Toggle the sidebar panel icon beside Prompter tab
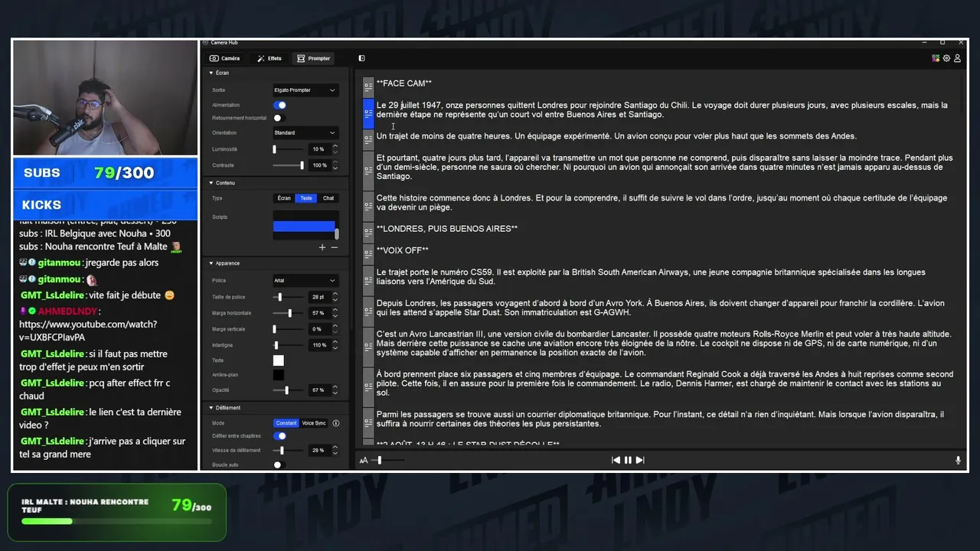Screen dimensions: 980x551 click(x=361, y=58)
